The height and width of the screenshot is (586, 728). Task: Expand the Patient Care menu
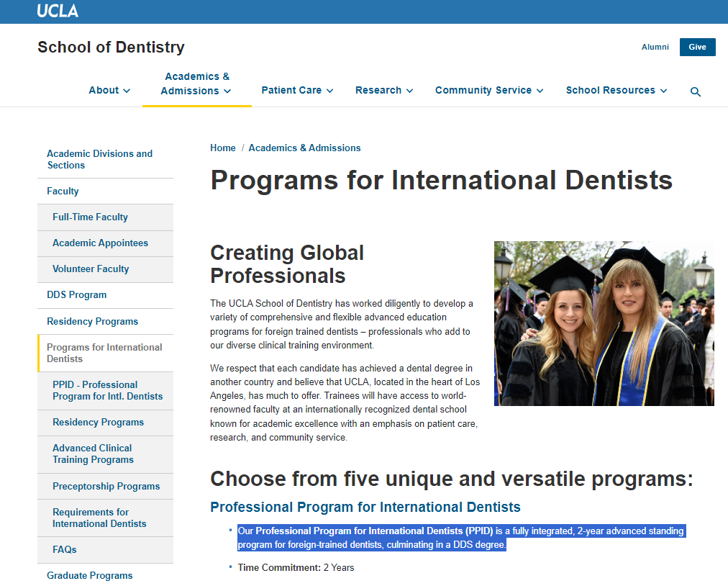297,90
